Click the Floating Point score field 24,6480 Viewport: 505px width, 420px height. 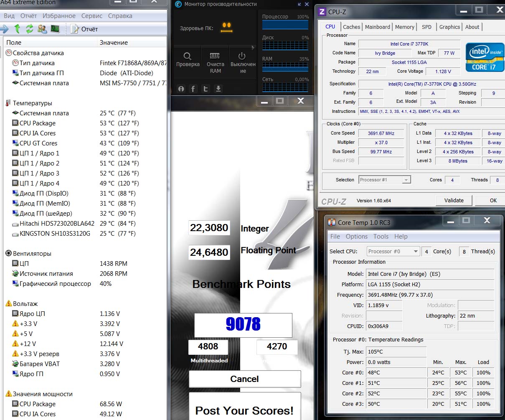point(209,252)
